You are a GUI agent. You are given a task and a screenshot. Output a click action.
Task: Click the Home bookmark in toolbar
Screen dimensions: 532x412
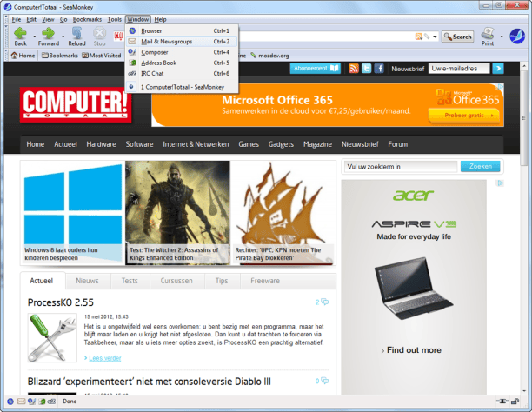(x=23, y=56)
